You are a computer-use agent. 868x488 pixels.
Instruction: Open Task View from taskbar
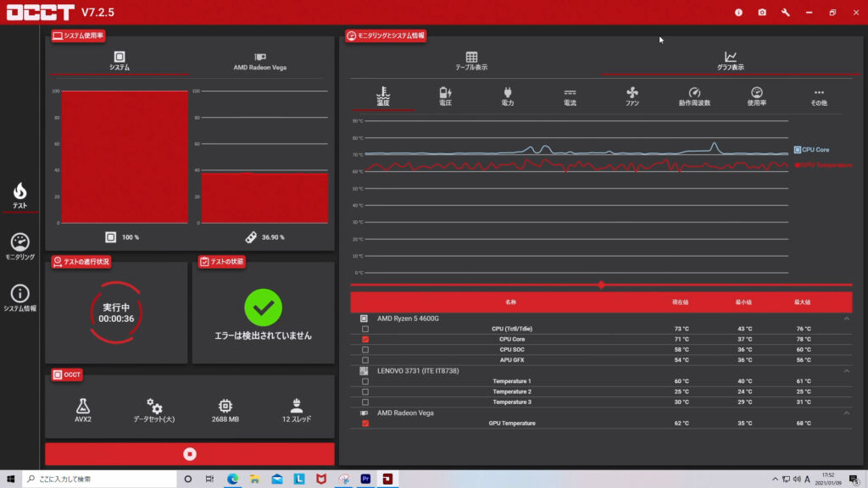pos(210,479)
